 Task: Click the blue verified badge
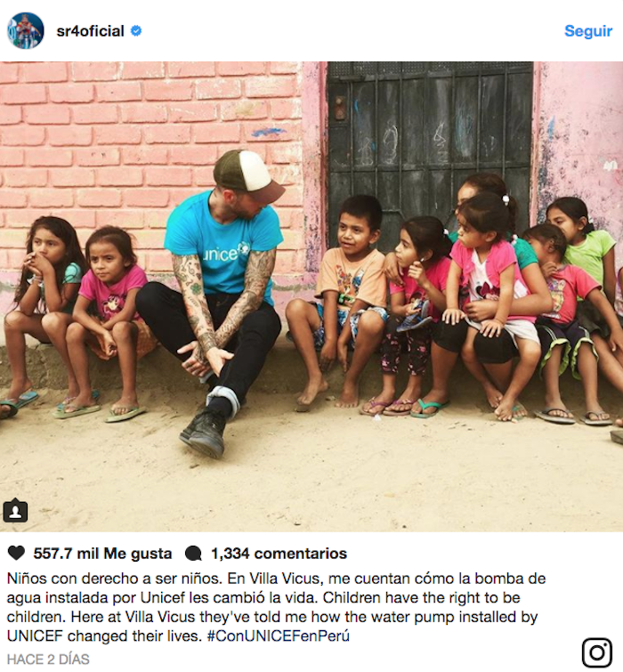[x=136, y=31]
